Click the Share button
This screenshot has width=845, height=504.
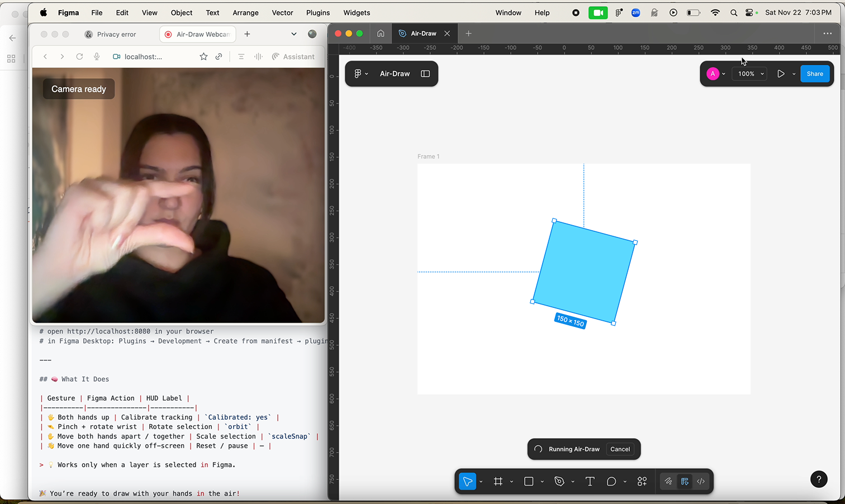[815, 74]
